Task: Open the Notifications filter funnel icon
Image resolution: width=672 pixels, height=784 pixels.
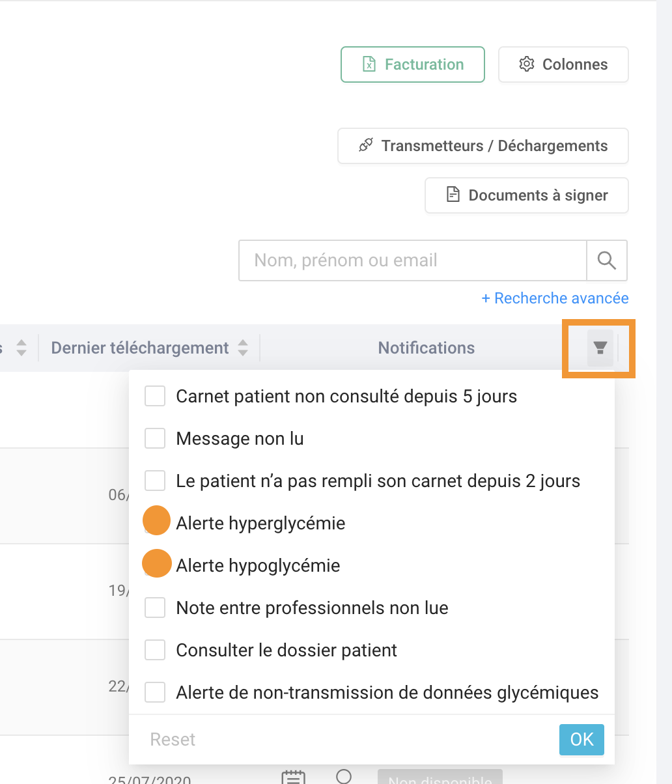Action: 600,348
